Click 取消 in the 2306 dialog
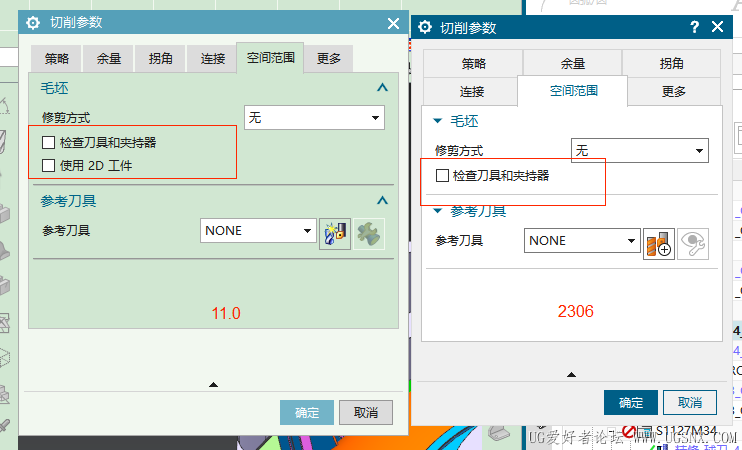The width and height of the screenshot is (742, 450). tap(690, 403)
